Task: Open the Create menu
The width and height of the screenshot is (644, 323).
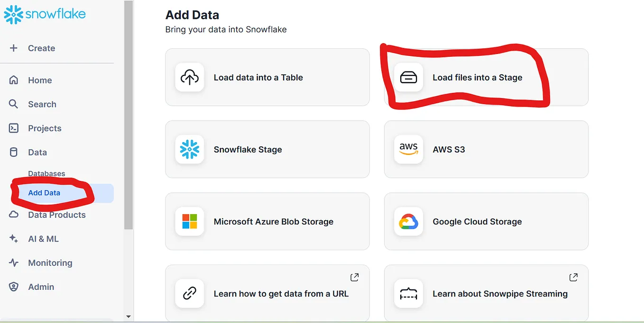Action: [41, 48]
